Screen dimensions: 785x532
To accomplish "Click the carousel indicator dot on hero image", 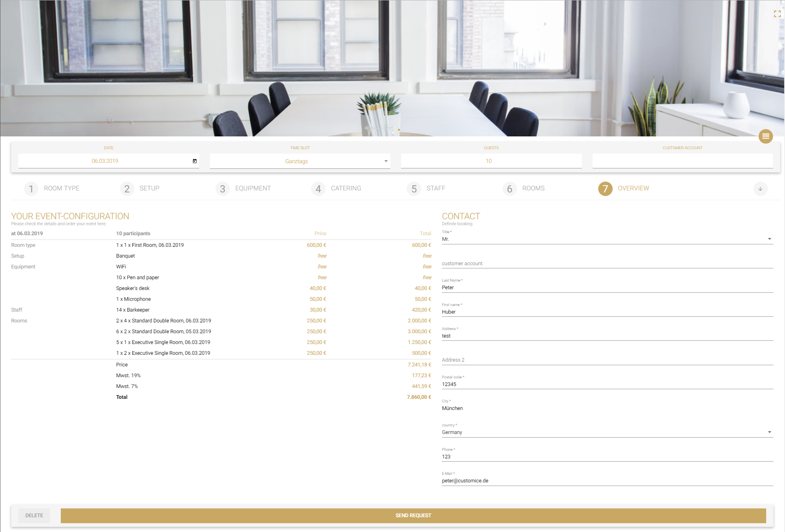I will pos(399,130).
